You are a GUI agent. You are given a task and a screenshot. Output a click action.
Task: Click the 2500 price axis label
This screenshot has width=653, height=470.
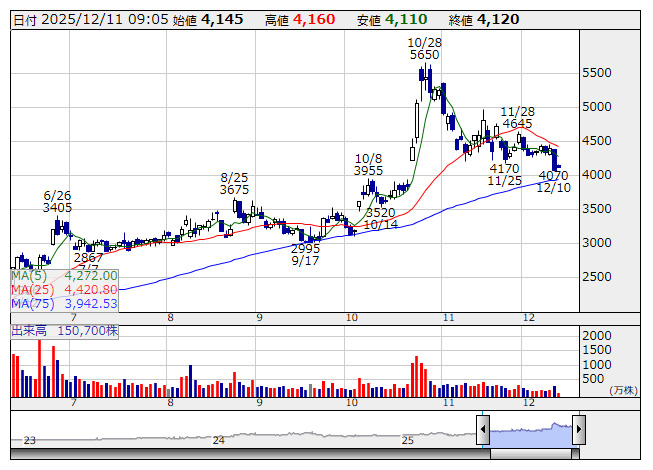coord(597,276)
